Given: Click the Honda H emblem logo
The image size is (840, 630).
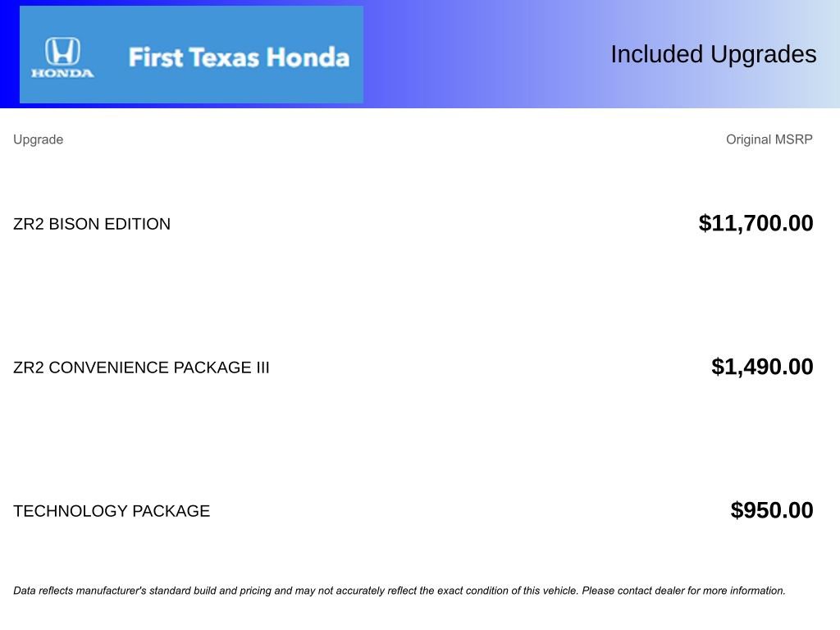Looking at the screenshot, I should [x=62, y=51].
